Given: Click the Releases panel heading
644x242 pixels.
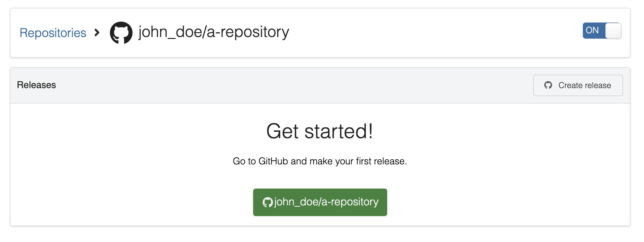Looking at the screenshot, I should (x=37, y=85).
